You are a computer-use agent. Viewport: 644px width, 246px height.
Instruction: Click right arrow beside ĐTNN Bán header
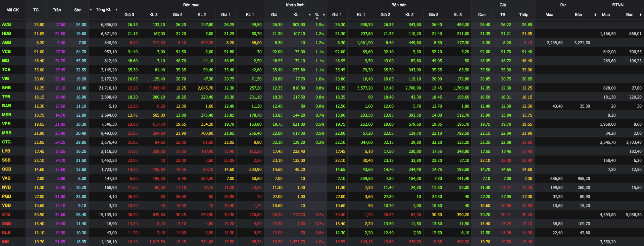pos(641,15)
